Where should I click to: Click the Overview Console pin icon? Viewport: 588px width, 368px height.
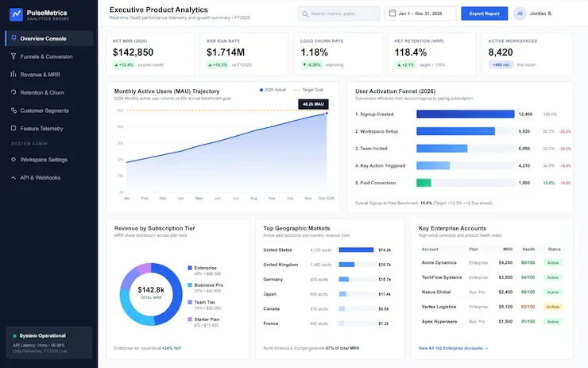click(14, 38)
